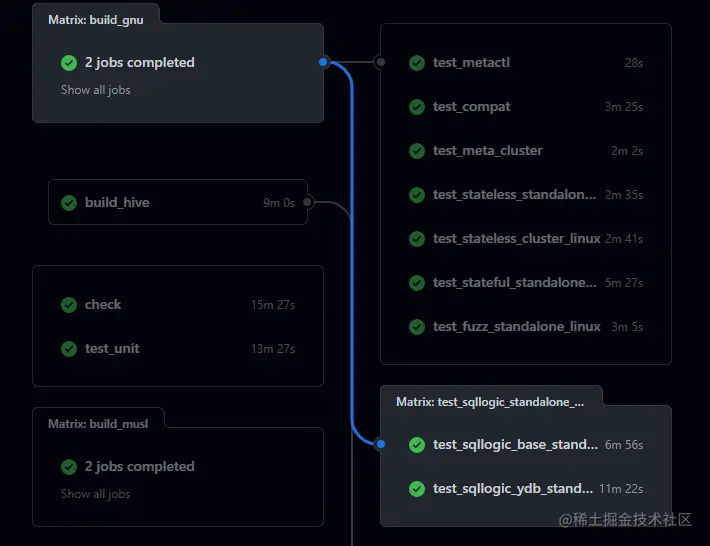710x546 pixels.
Task: Expand Show all jobs under build_musl
Action: tap(96, 494)
